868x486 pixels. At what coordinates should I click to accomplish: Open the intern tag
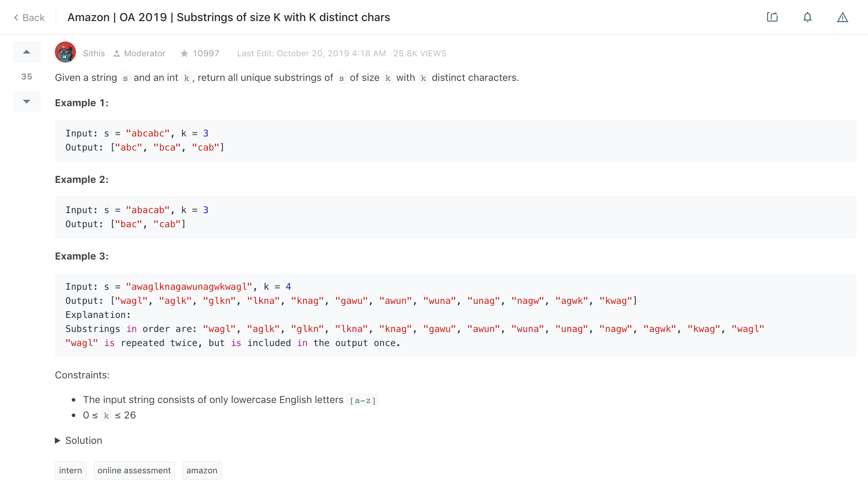pos(70,471)
